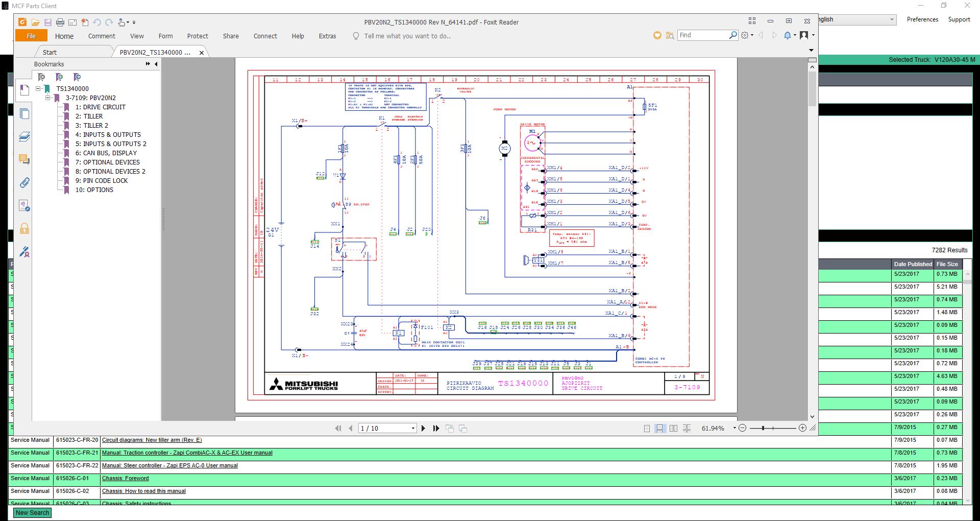Screen dimensions: 980x521
Task: Open the zoom percentage dropdown
Action: coord(734,428)
